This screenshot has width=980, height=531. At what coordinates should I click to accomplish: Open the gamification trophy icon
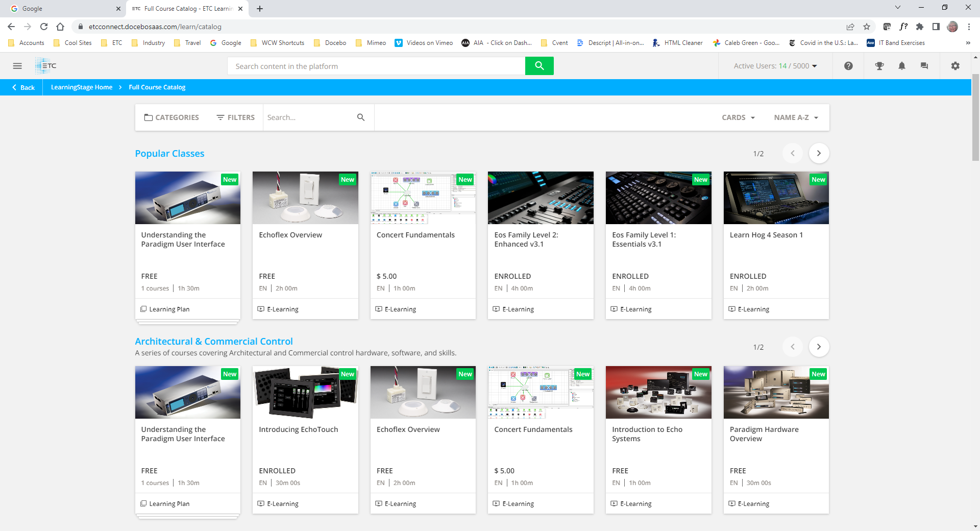879,66
